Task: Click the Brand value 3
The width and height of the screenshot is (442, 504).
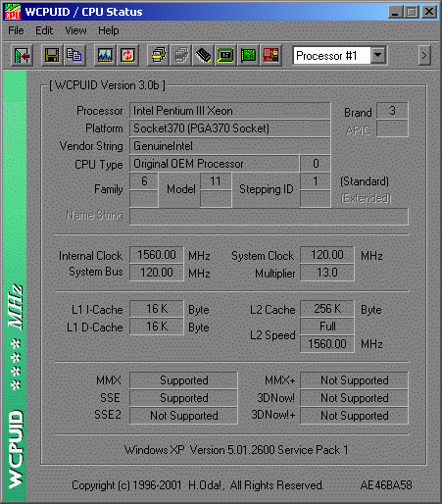Action: [x=392, y=111]
